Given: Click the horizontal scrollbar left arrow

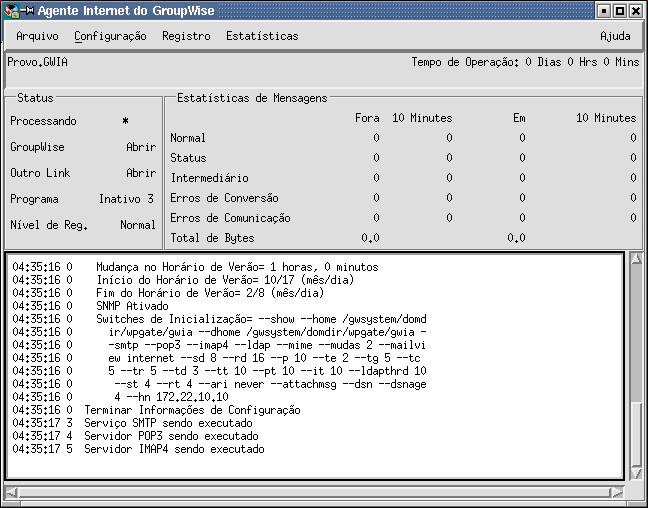Looking at the screenshot, I should pos(12,491).
